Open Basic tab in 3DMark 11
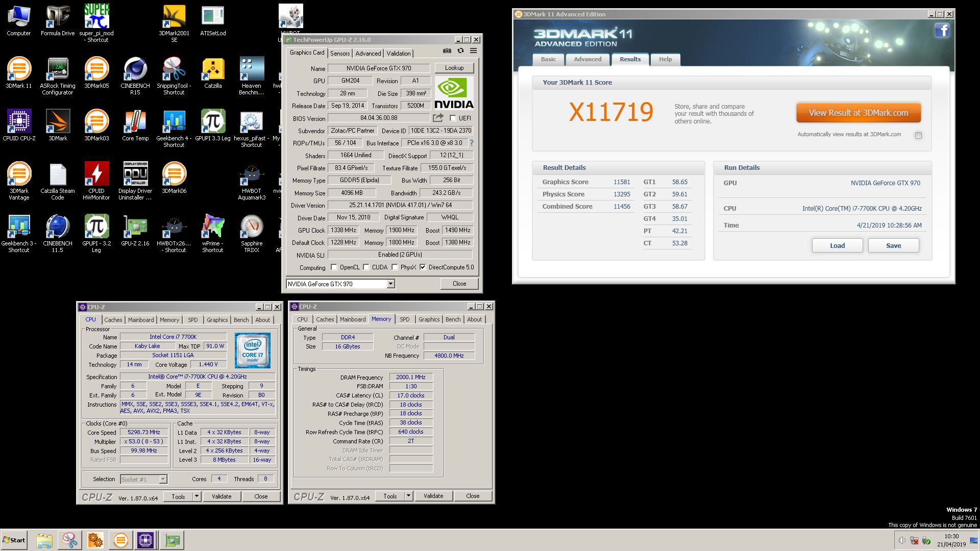 (549, 59)
